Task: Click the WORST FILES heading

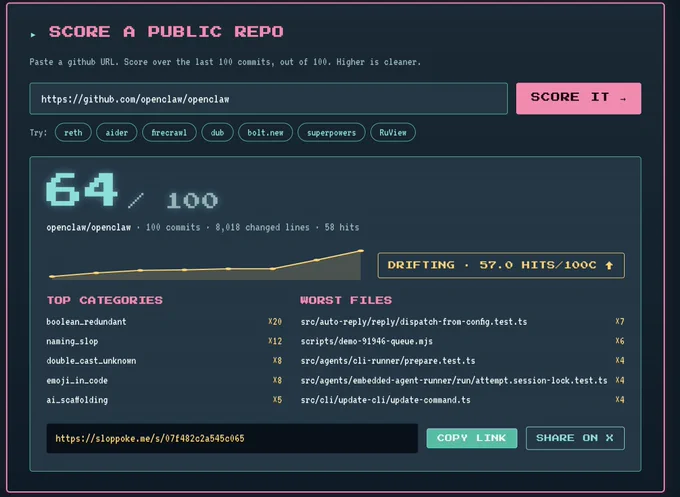Action: pyautogui.click(x=346, y=300)
